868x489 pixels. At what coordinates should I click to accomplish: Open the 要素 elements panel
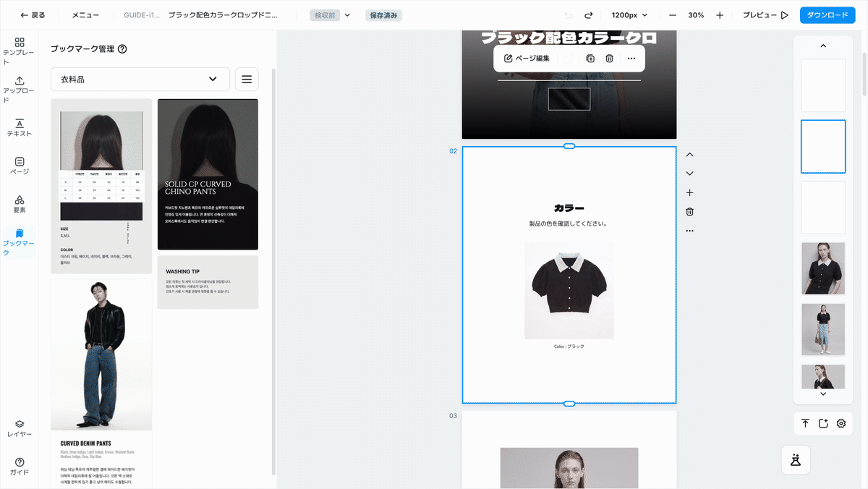click(20, 204)
